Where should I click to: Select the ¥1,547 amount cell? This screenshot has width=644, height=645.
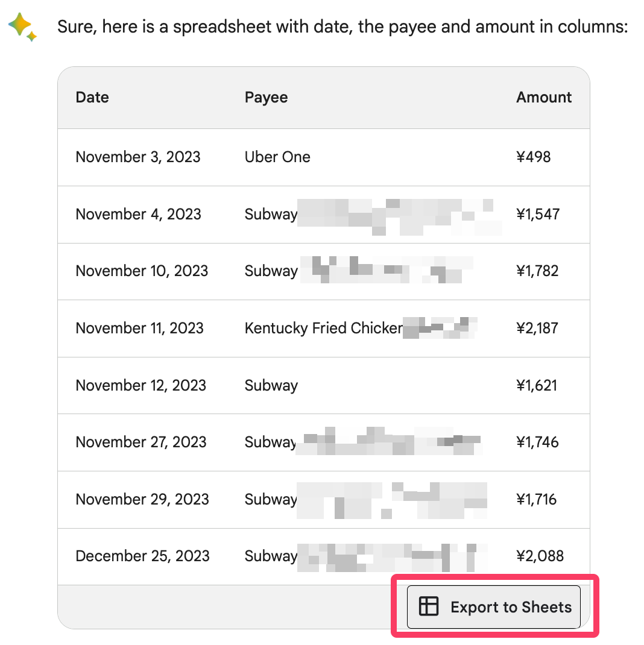pos(538,214)
